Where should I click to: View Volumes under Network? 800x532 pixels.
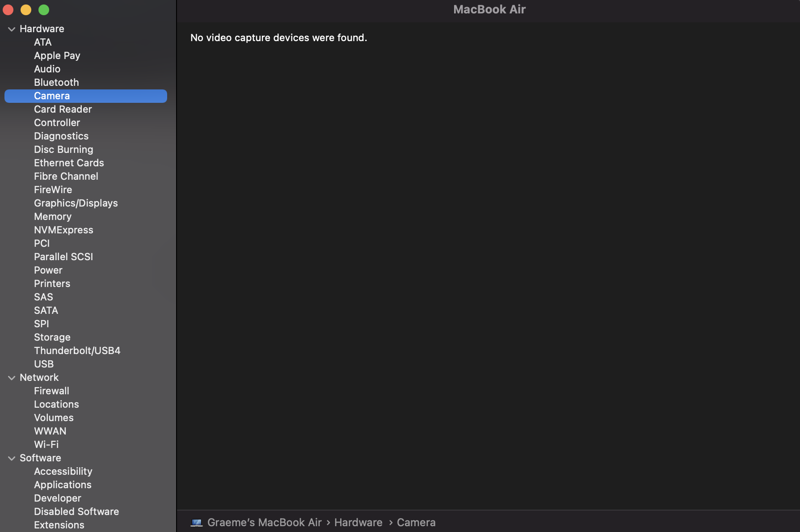pos(54,418)
